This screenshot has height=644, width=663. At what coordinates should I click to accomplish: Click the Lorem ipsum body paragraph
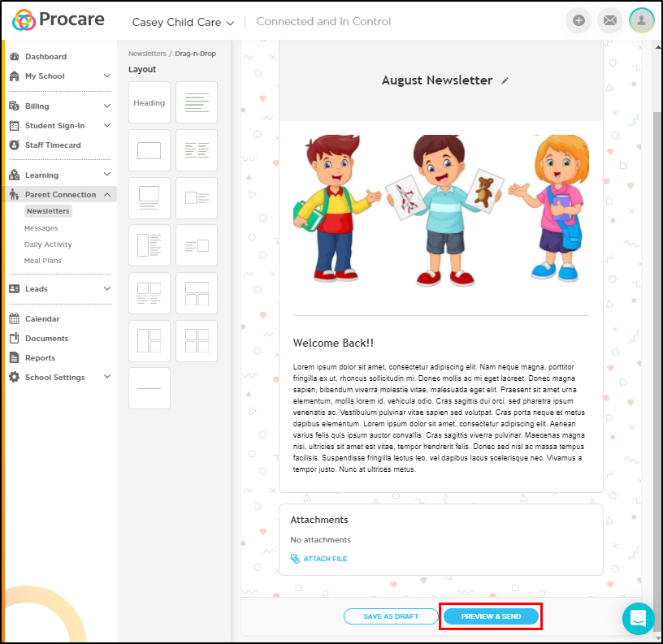click(439, 418)
